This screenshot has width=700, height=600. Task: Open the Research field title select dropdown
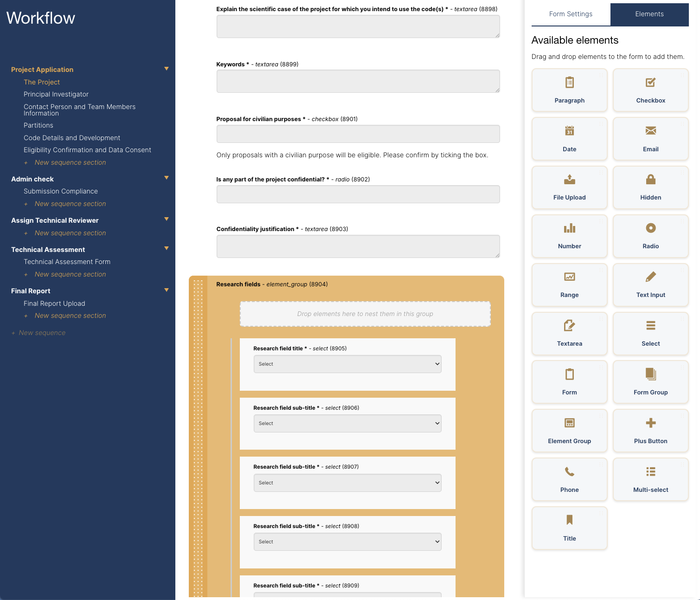[347, 364]
